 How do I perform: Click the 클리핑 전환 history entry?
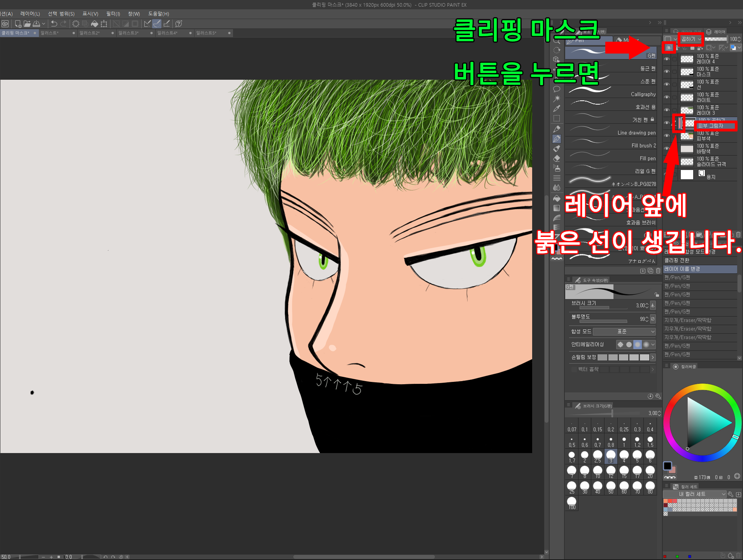[700, 260]
